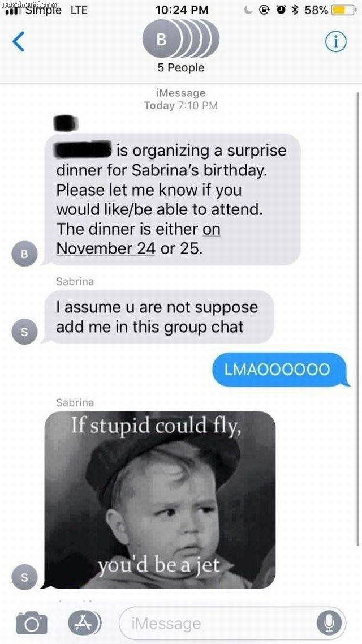This screenshot has height=644, width=362.
Task: Open the group avatar cluster at top
Action: pos(180,40)
